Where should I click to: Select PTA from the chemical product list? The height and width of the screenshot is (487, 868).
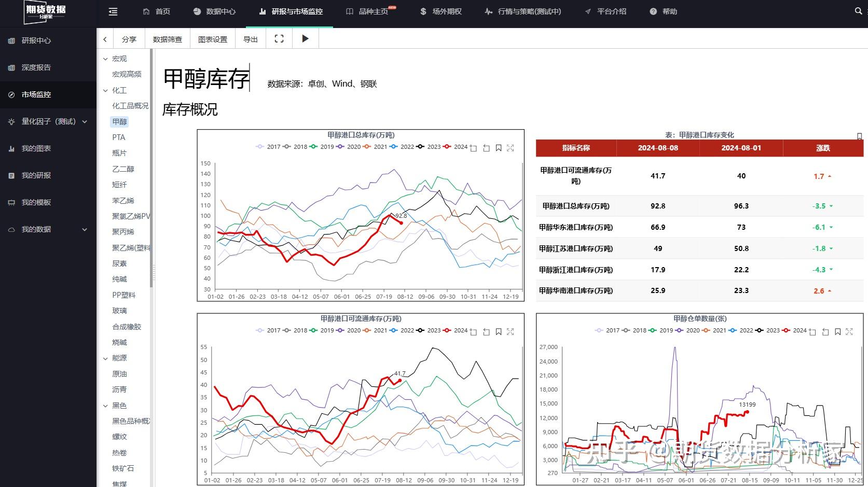118,137
